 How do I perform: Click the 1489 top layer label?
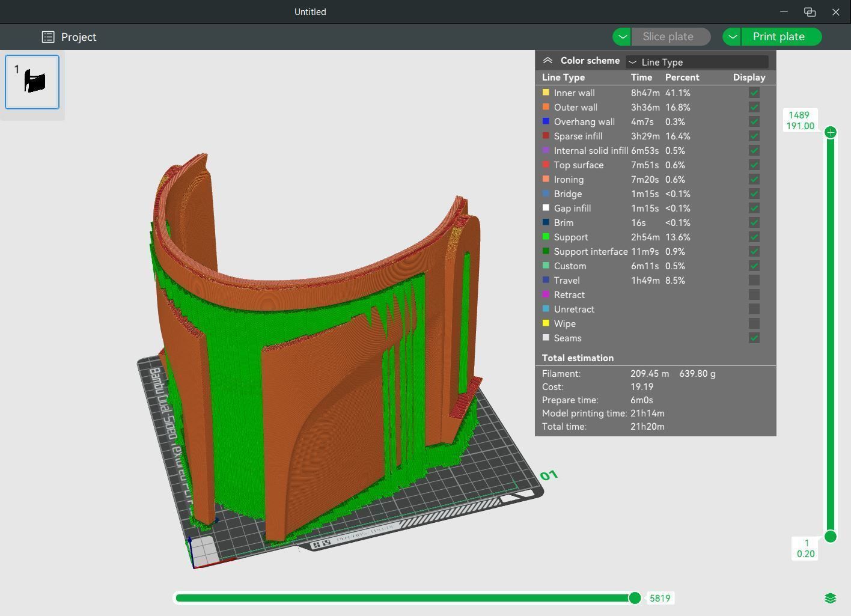click(799, 115)
